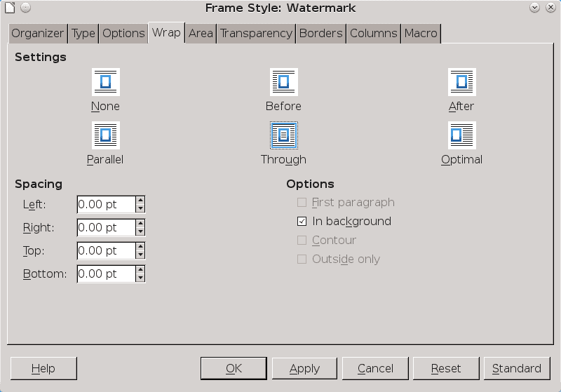Choose the Before wrap icon
Screen dimensions: 561x392
point(283,82)
